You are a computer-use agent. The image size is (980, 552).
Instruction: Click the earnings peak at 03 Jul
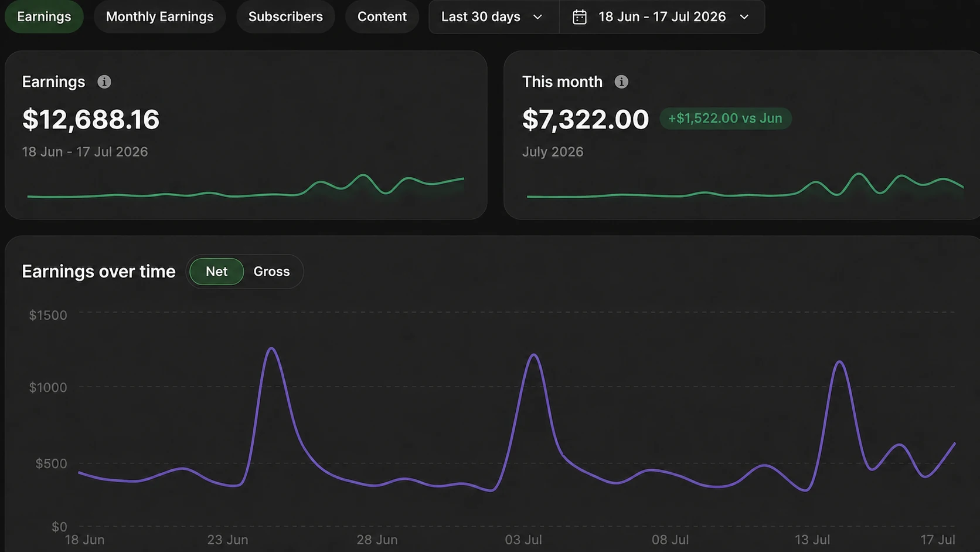[533, 355]
